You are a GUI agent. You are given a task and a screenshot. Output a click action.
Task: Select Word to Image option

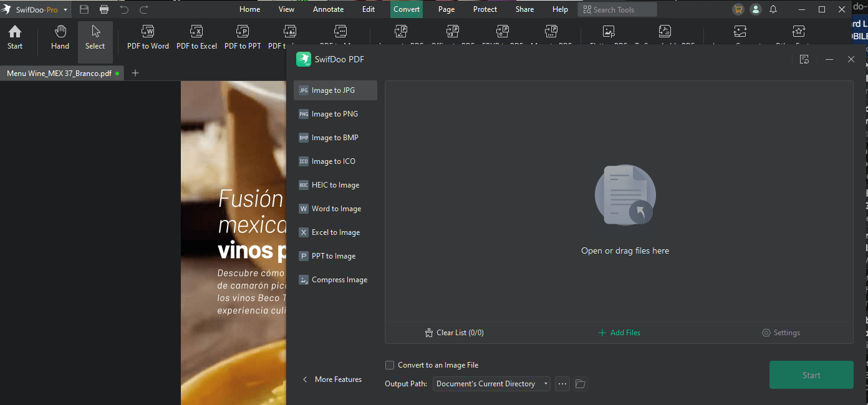coord(335,209)
